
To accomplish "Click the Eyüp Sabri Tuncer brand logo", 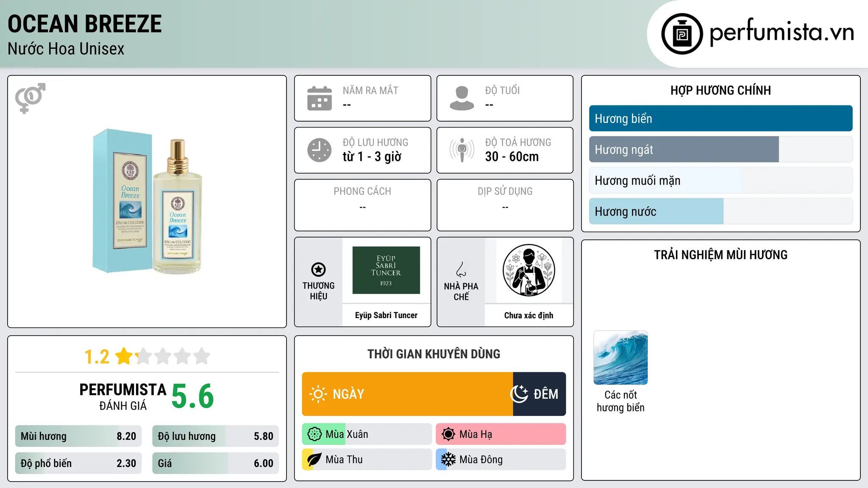I will coord(386,270).
